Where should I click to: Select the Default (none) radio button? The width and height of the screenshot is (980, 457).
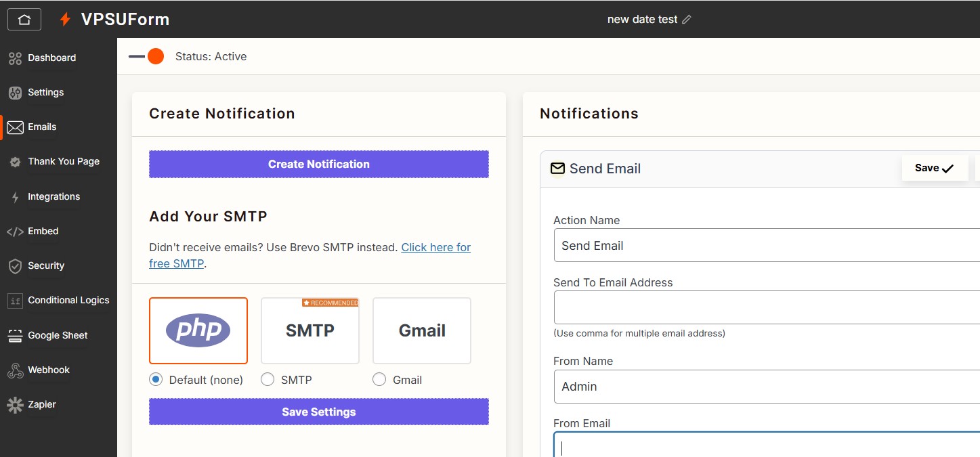[x=156, y=380]
